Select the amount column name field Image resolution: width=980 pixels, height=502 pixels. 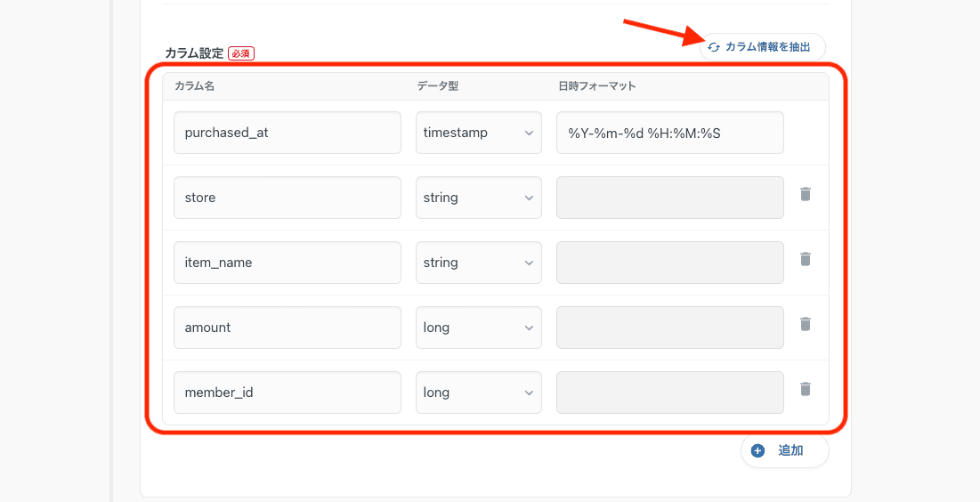click(288, 328)
